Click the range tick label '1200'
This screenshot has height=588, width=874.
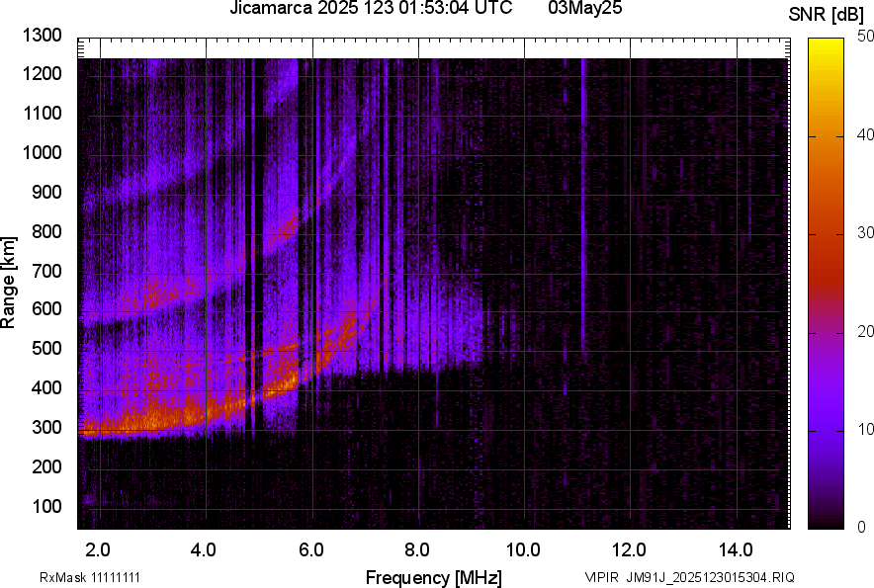(42, 73)
